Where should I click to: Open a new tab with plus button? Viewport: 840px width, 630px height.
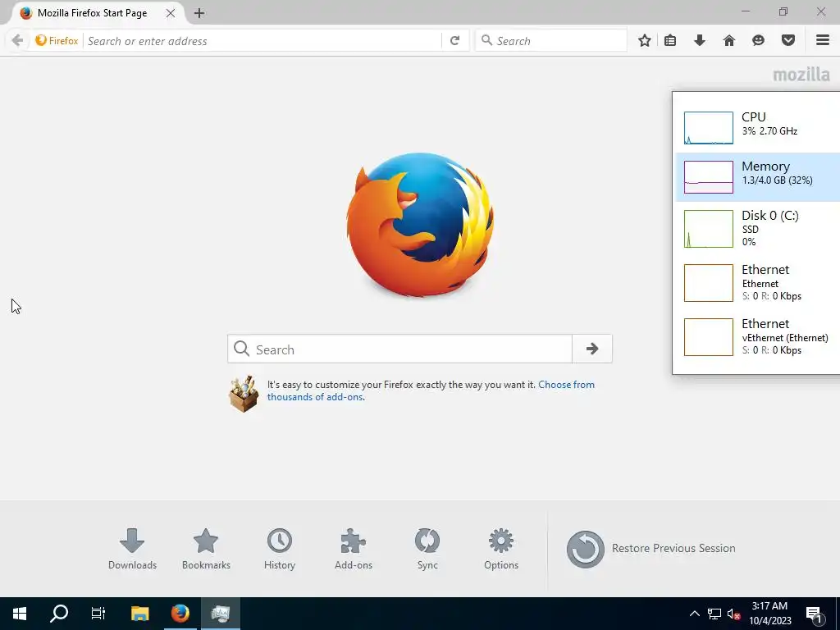(199, 13)
